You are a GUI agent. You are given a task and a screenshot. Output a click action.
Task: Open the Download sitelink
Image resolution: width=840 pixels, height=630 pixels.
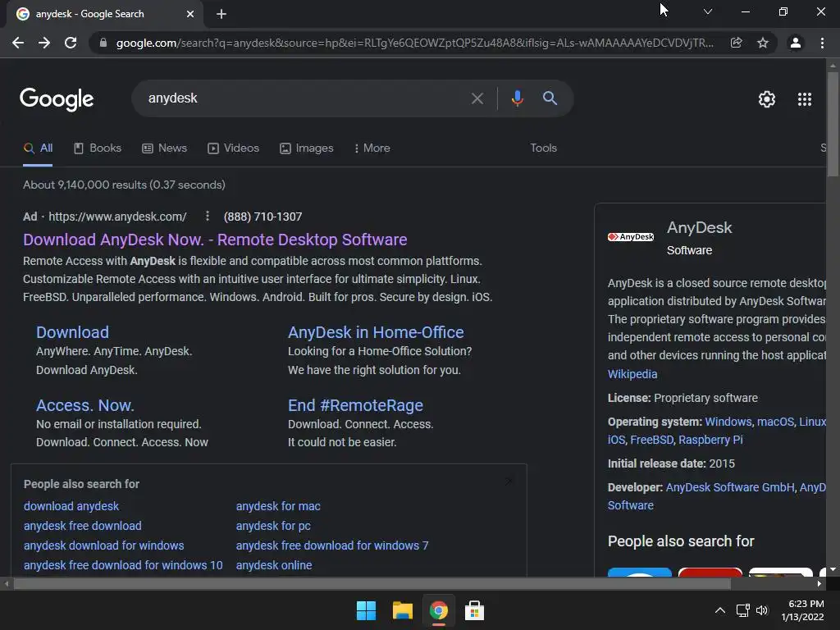72,332
